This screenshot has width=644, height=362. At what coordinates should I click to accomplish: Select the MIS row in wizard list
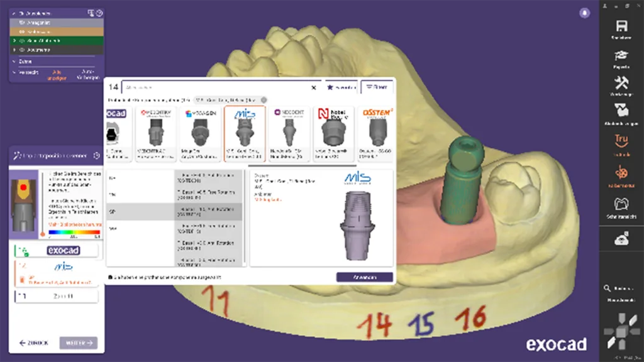click(x=57, y=274)
